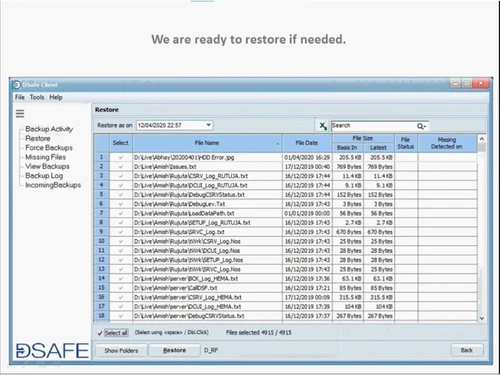Open the File menu
Screen dimensions: 500x375
(20, 97)
